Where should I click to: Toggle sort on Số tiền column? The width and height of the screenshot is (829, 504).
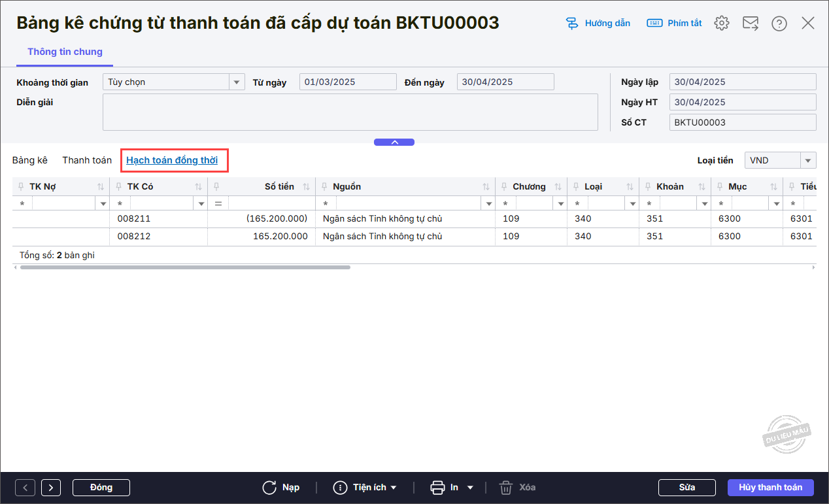tap(306, 187)
